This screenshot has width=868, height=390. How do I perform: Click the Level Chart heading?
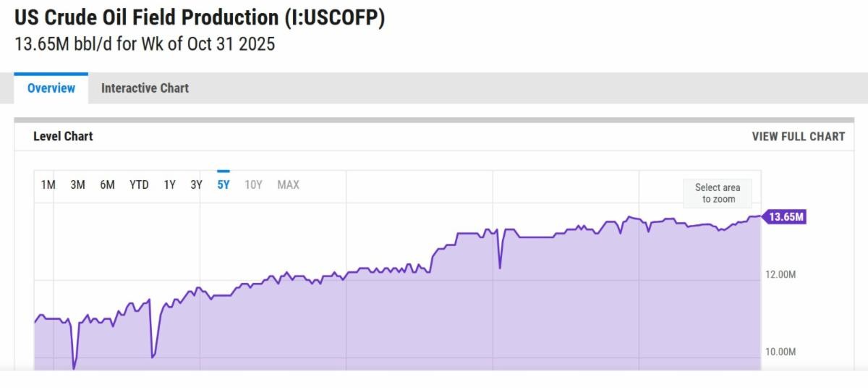(x=63, y=136)
